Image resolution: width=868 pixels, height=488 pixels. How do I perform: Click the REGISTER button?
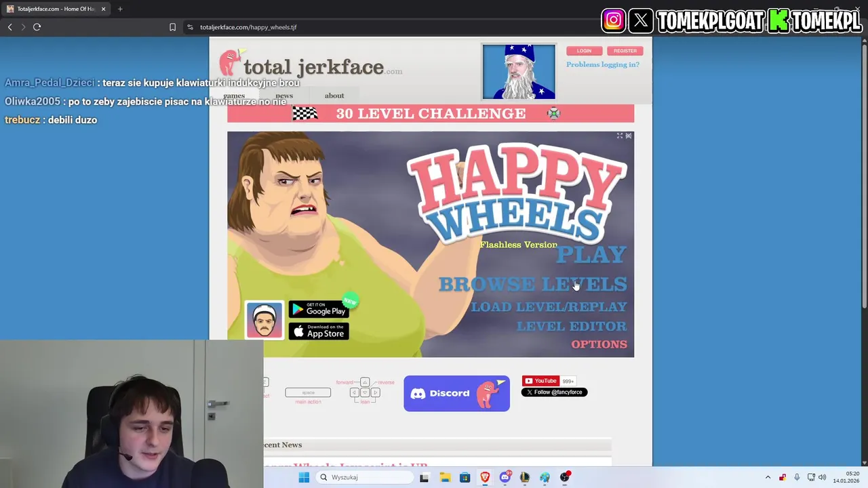click(625, 51)
